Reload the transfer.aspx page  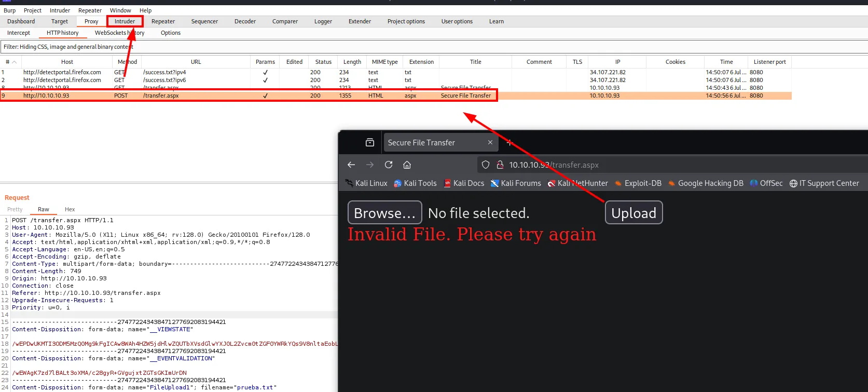(x=389, y=165)
